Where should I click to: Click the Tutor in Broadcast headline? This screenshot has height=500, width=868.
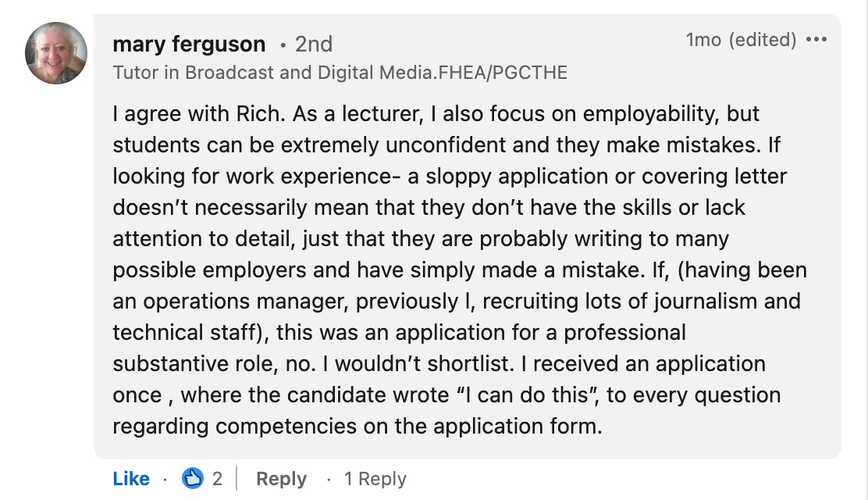pyautogui.click(x=340, y=73)
